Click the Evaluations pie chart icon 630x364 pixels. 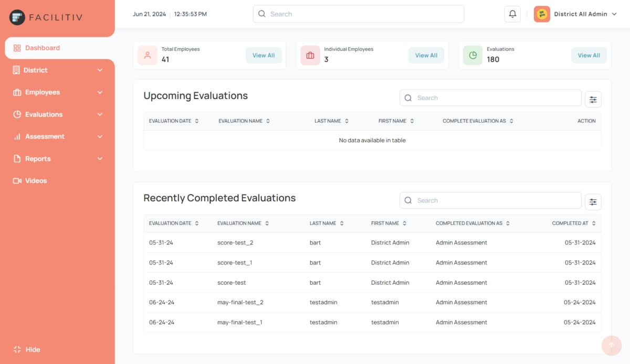point(473,55)
